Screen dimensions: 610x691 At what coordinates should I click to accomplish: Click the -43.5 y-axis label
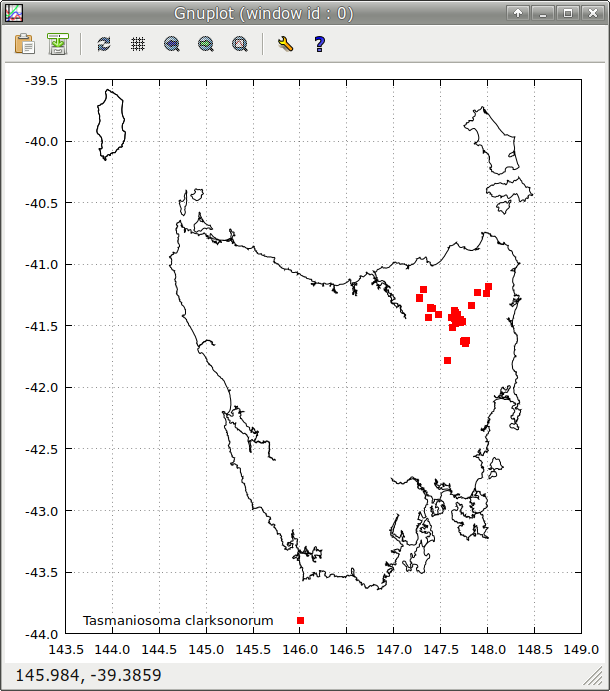(42, 573)
